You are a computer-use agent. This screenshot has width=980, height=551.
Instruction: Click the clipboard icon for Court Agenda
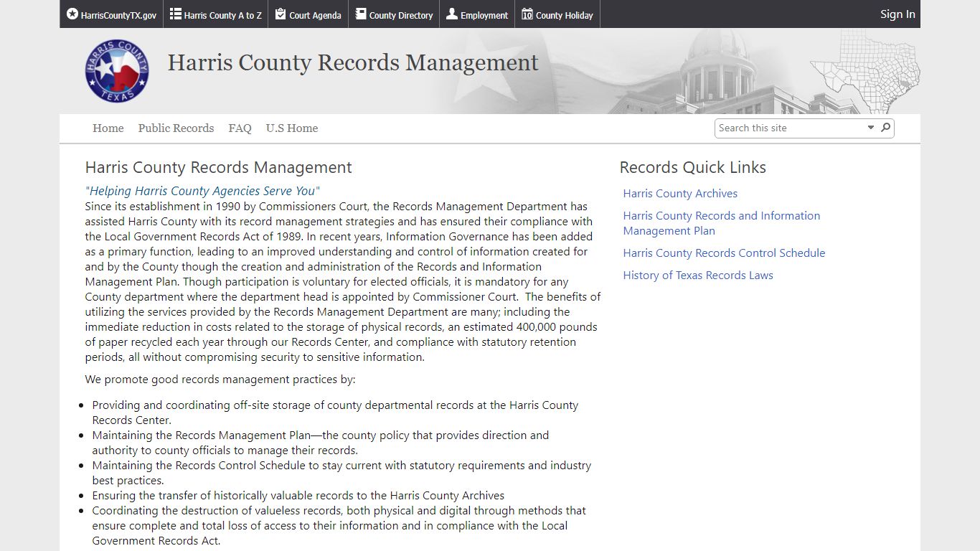pyautogui.click(x=281, y=14)
